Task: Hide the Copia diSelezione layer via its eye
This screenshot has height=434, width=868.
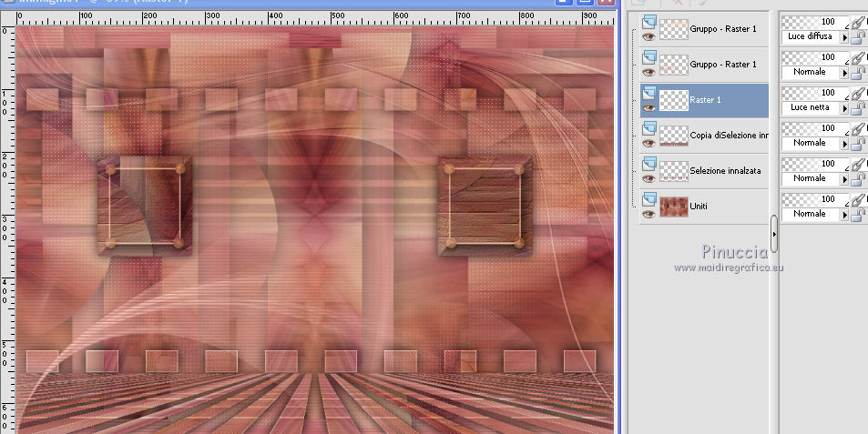Action: click(x=648, y=143)
